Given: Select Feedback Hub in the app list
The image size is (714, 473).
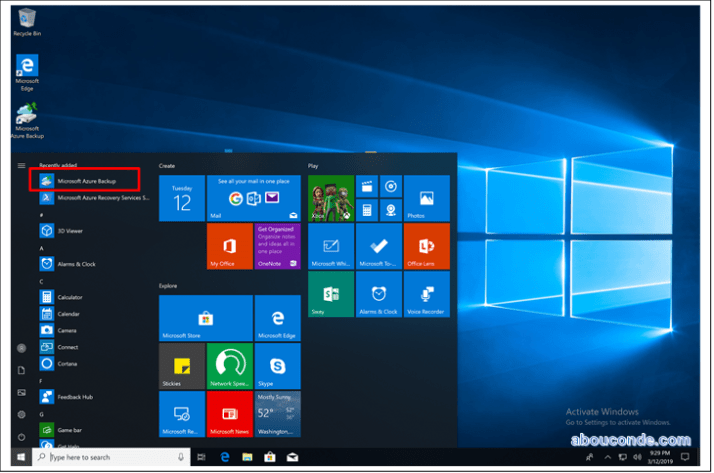Looking at the screenshot, I should [x=75, y=396].
